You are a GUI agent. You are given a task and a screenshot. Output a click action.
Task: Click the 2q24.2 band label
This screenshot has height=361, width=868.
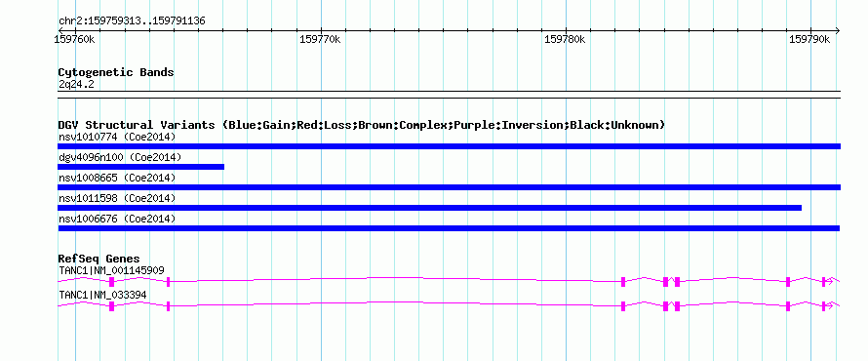[x=76, y=84]
